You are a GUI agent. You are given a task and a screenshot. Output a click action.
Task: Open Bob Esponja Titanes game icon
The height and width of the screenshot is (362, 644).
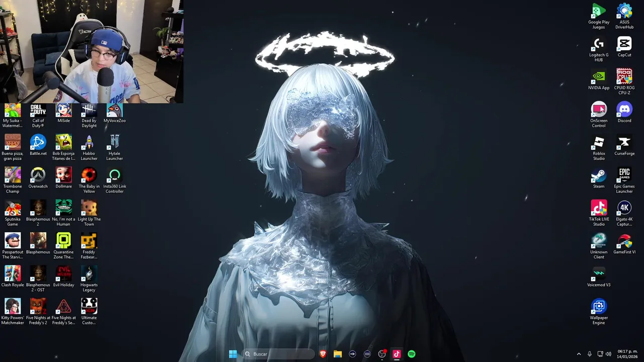coord(63,148)
